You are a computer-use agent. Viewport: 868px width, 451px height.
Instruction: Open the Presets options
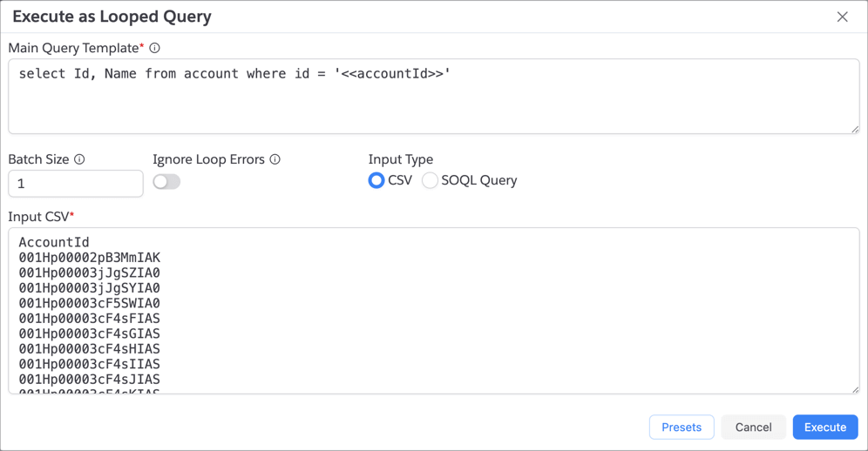click(681, 427)
